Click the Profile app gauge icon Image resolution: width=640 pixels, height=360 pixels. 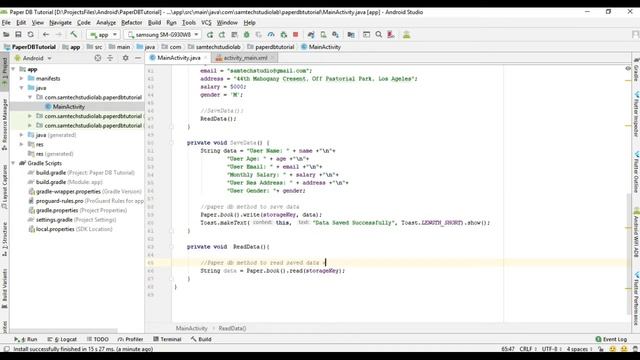coord(271,35)
